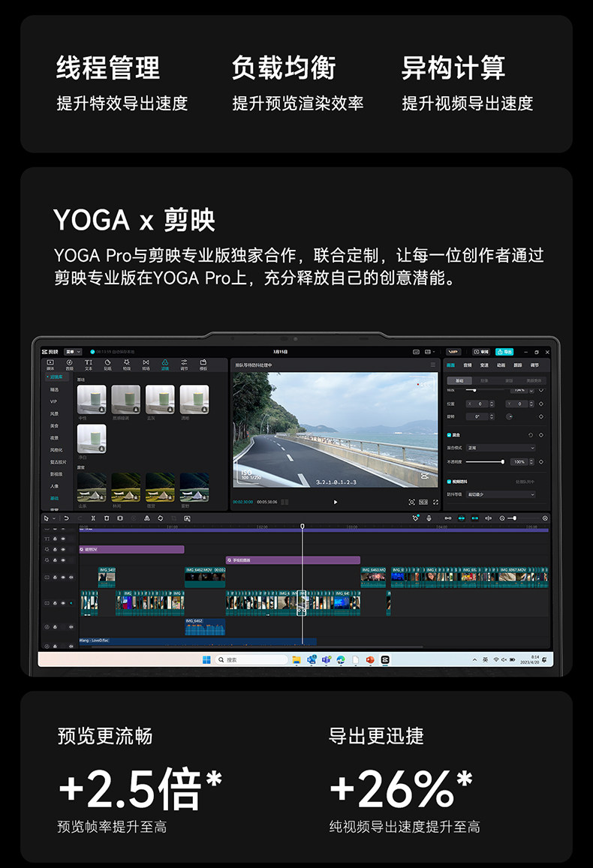Open the 转场 transitions panel icon
The width and height of the screenshot is (593, 868).
(146, 365)
